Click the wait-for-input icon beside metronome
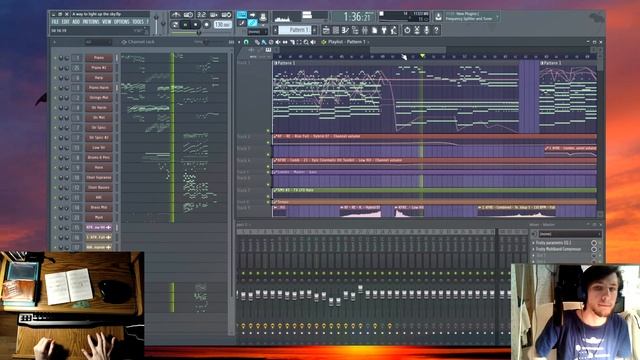 188,15
